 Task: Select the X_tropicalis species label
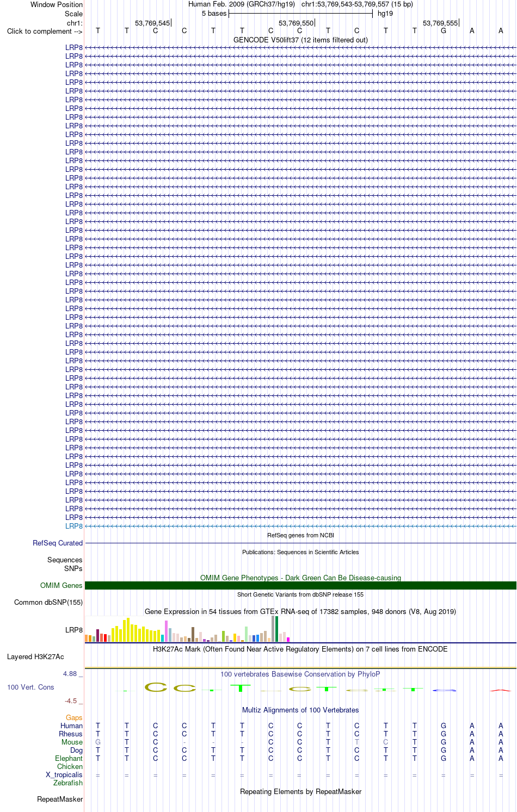coord(64,774)
